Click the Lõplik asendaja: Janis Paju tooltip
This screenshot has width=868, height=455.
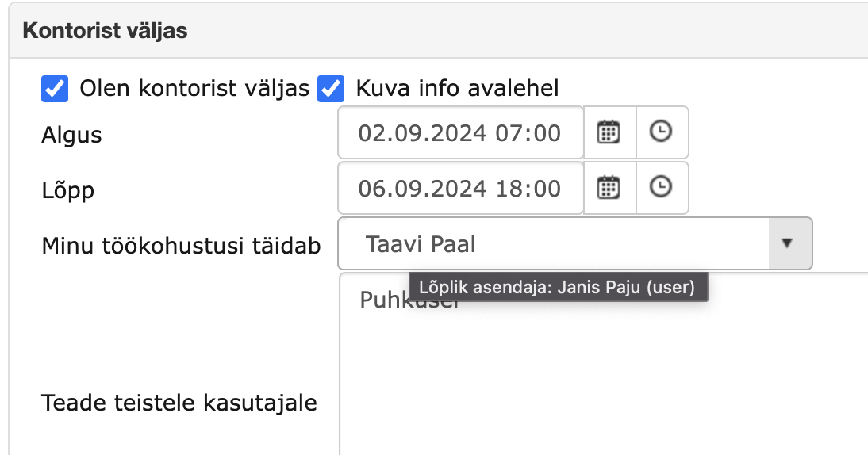pos(558,288)
